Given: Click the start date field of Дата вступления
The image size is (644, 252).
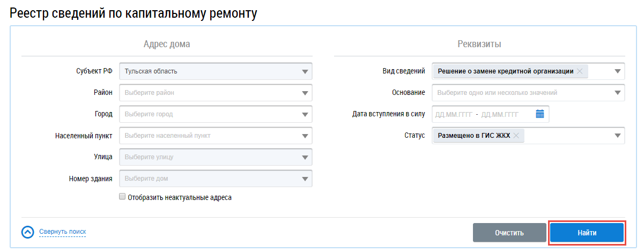Looking at the screenshot, I should pos(454,114).
